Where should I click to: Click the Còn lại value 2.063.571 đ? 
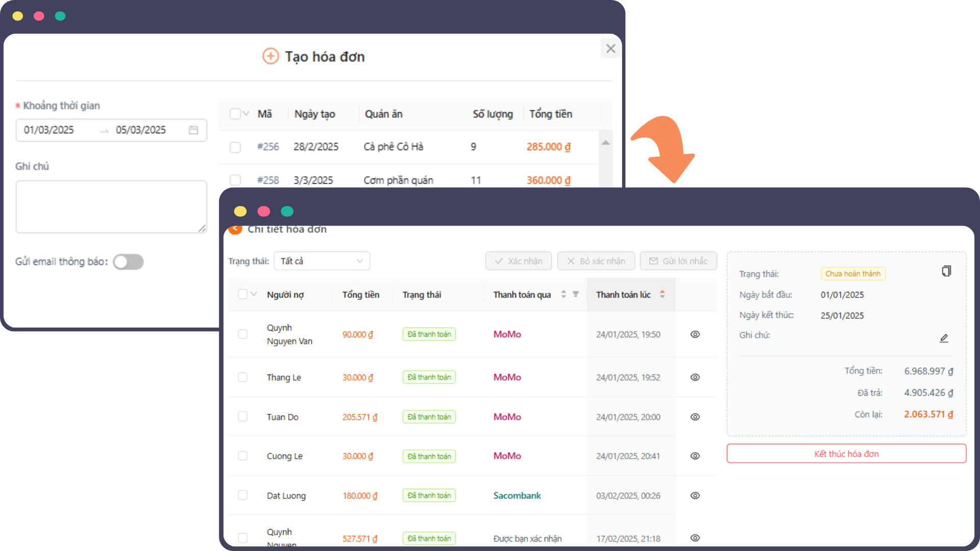point(928,414)
